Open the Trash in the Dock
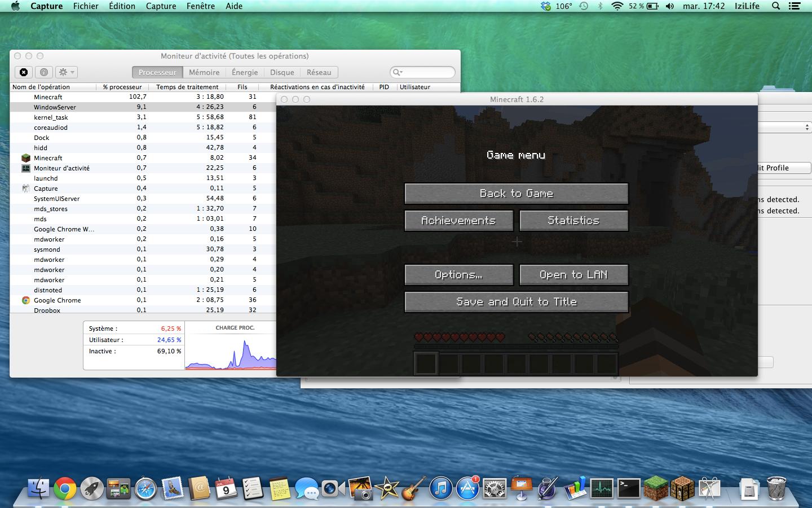Viewport: 812px width, 508px height. 776,488
